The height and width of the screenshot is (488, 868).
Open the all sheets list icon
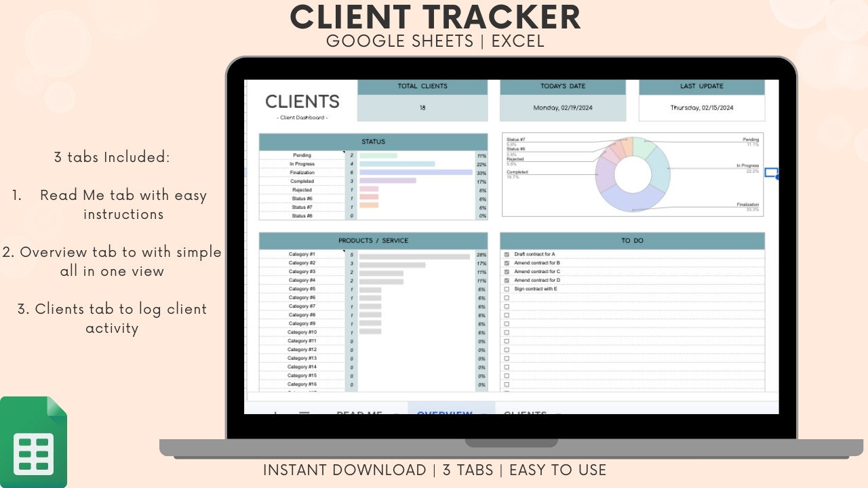(x=304, y=413)
